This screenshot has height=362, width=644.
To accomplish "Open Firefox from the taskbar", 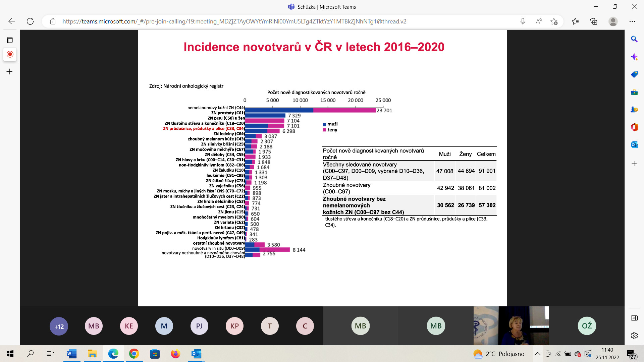I will click(x=175, y=354).
